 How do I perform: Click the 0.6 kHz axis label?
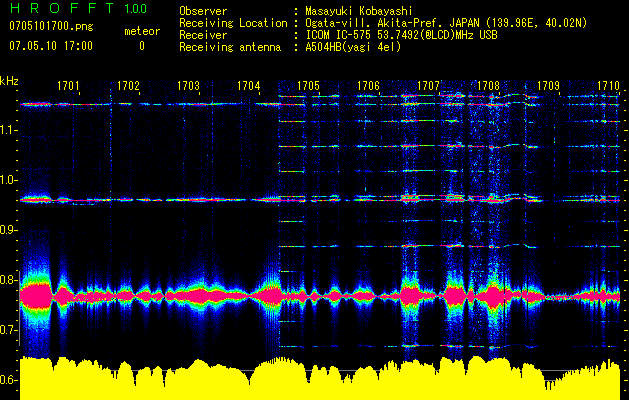click(8, 380)
